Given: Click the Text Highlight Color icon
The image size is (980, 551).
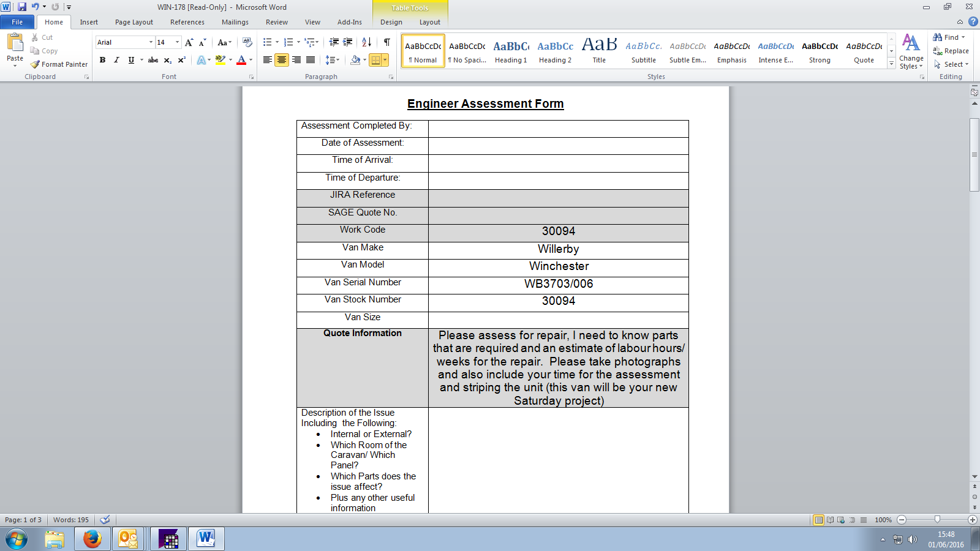Looking at the screenshot, I should (220, 60).
